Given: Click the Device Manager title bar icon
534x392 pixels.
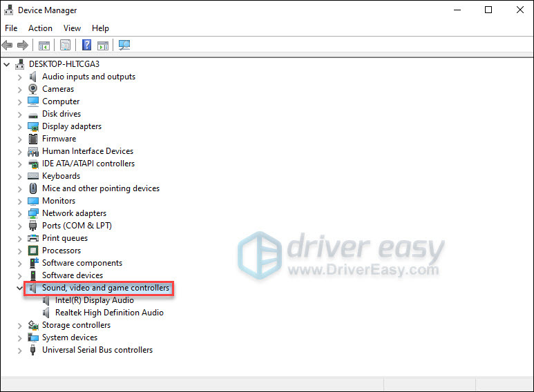Looking at the screenshot, I should click(8, 10).
